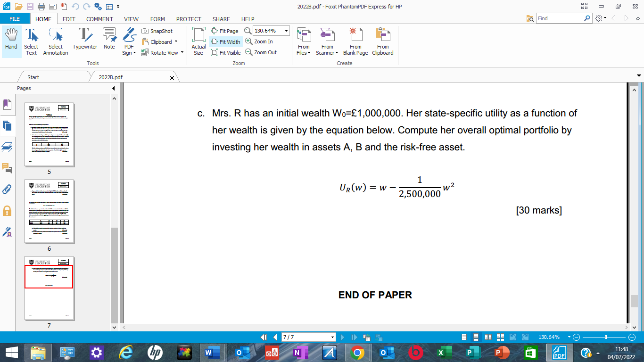Redo the last undone action

86,7
